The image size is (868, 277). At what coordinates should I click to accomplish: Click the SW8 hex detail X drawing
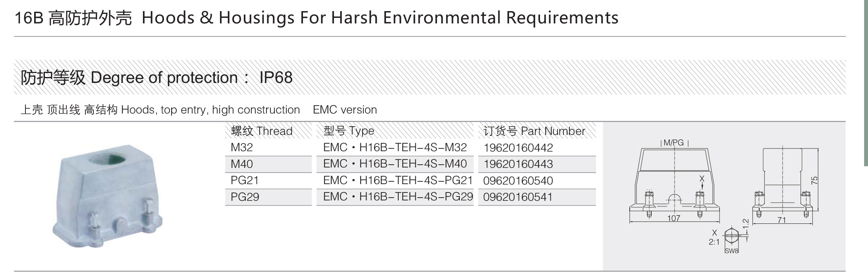coord(729,239)
